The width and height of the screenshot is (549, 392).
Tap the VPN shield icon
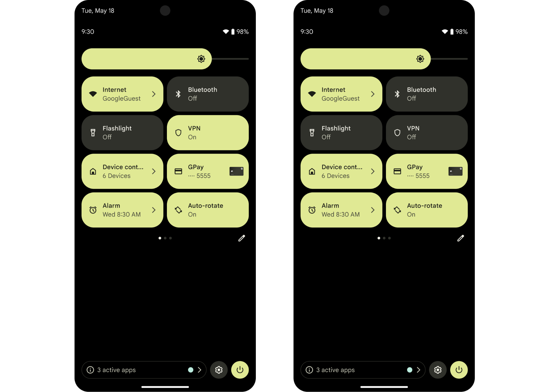click(178, 132)
